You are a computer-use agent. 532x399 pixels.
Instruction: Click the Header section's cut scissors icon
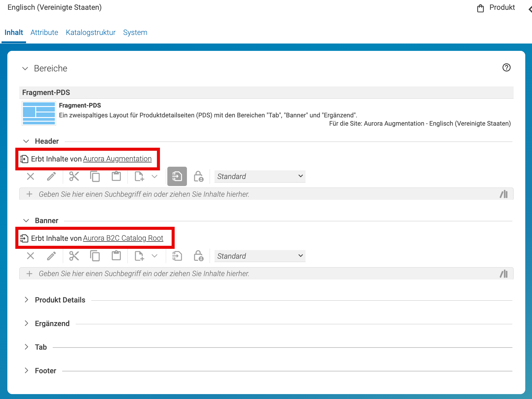(74, 177)
